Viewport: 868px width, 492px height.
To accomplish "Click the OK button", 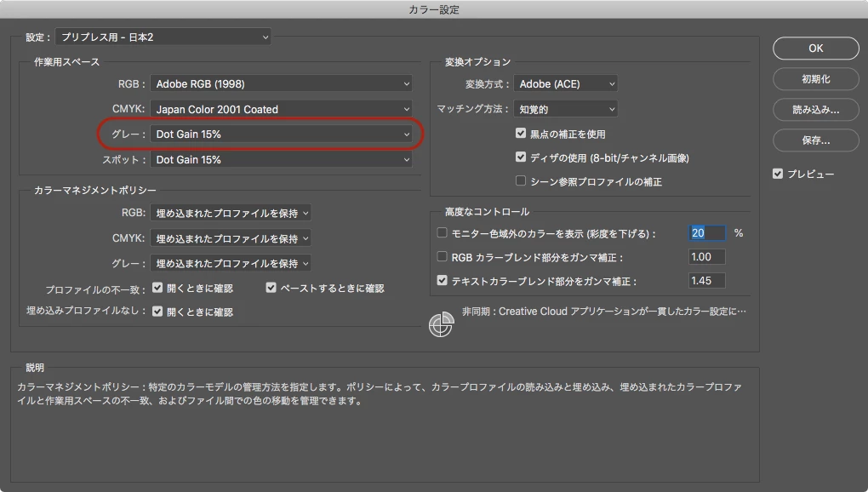I will [x=816, y=49].
